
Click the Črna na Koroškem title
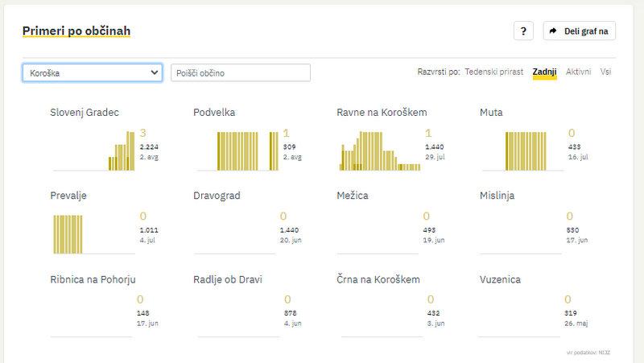pos(378,279)
